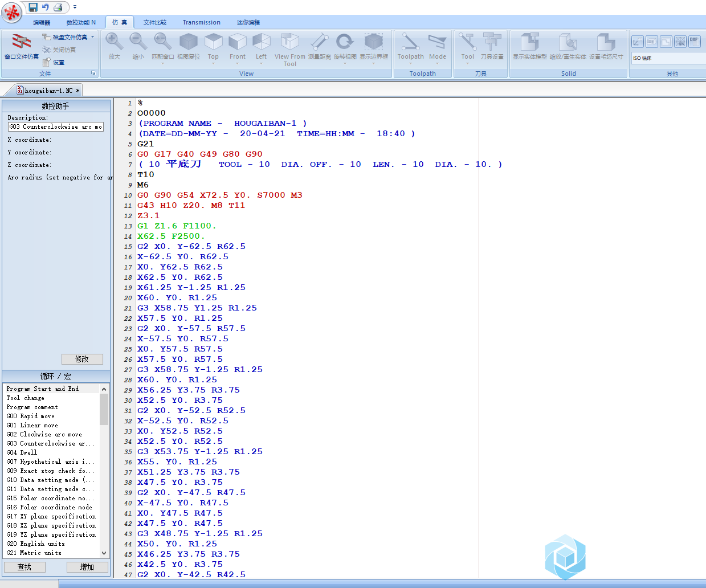
Task: Click the red application logo button
Action: 12,12
